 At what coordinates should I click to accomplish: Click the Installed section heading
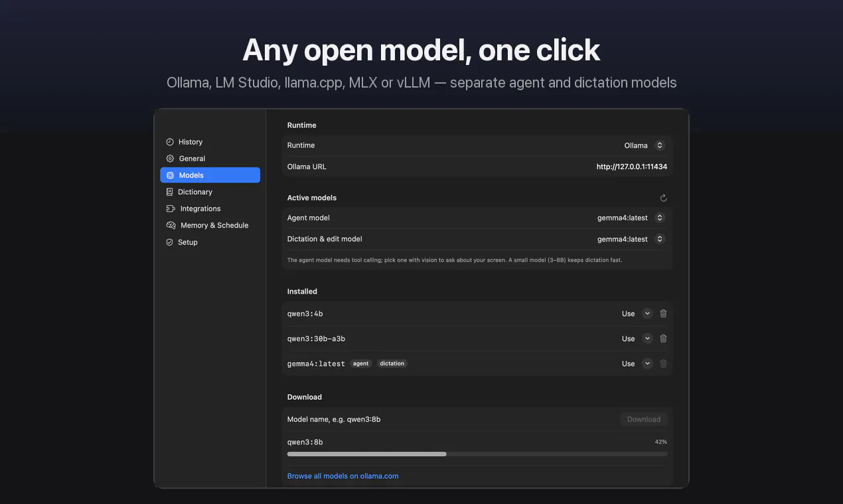coord(302,291)
